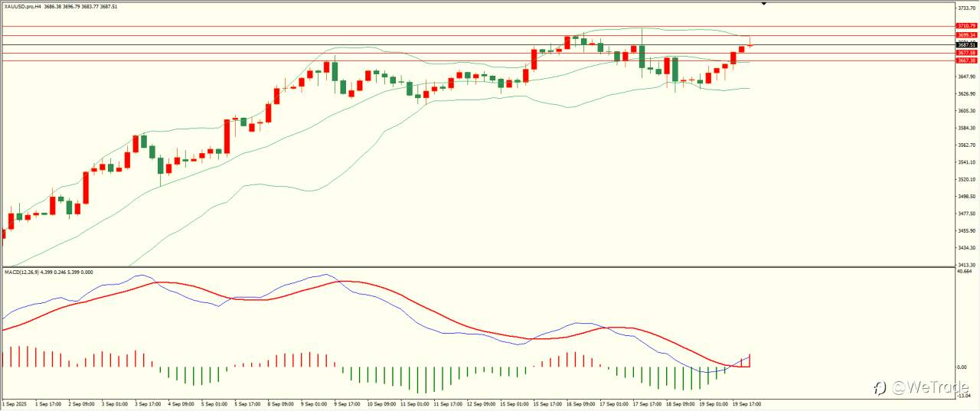
Task: Click the 12 Sep 09:00 time axis label
Action: click(482, 403)
